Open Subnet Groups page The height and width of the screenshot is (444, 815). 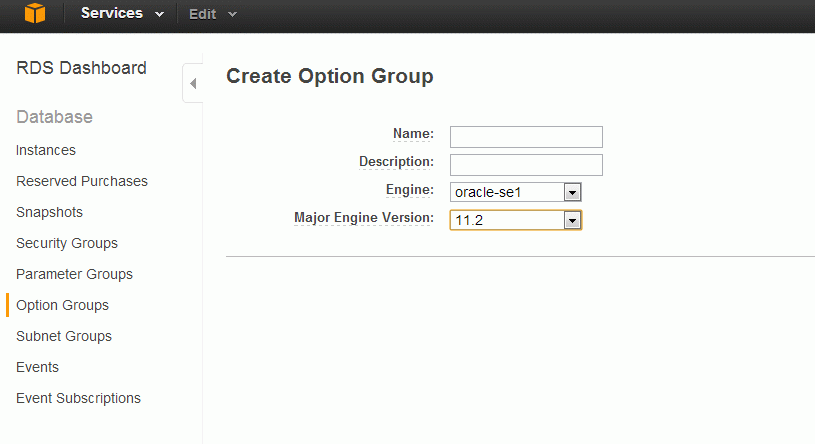(x=64, y=336)
